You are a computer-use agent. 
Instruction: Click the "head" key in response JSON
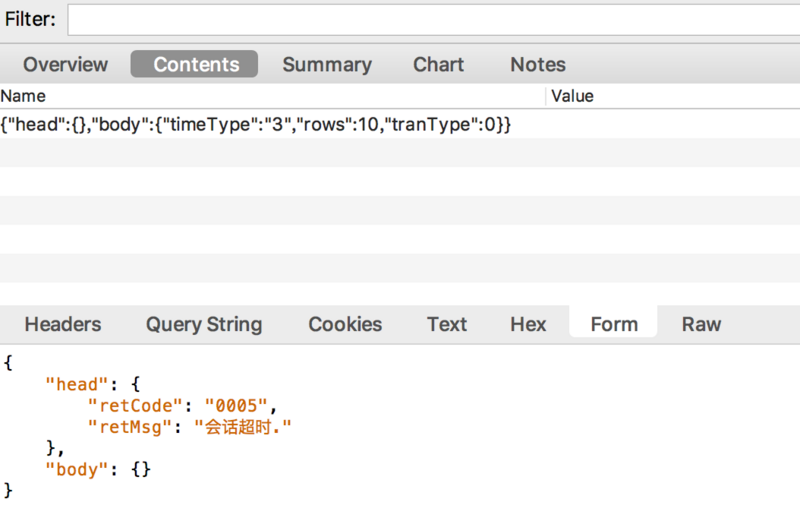point(79,385)
